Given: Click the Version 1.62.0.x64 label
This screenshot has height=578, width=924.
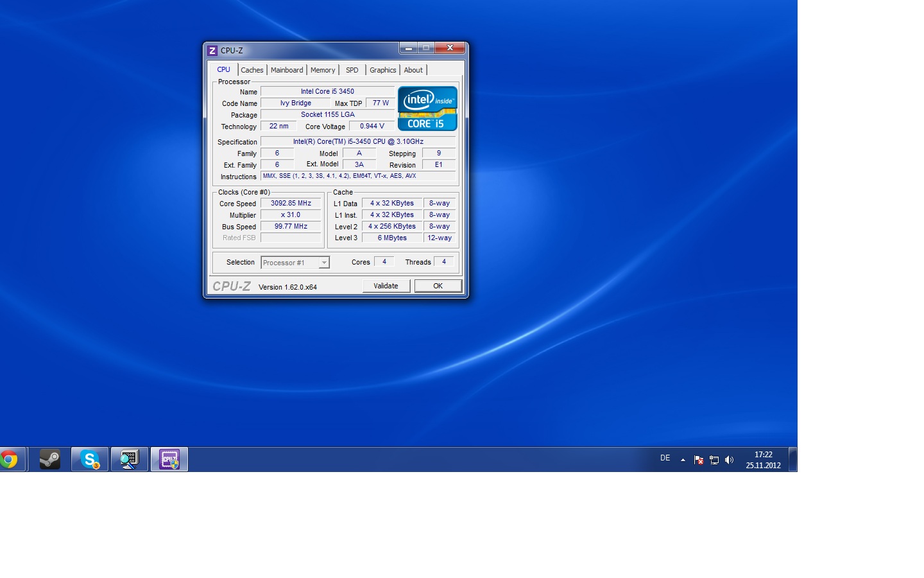Looking at the screenshot, I should (287, 287).
